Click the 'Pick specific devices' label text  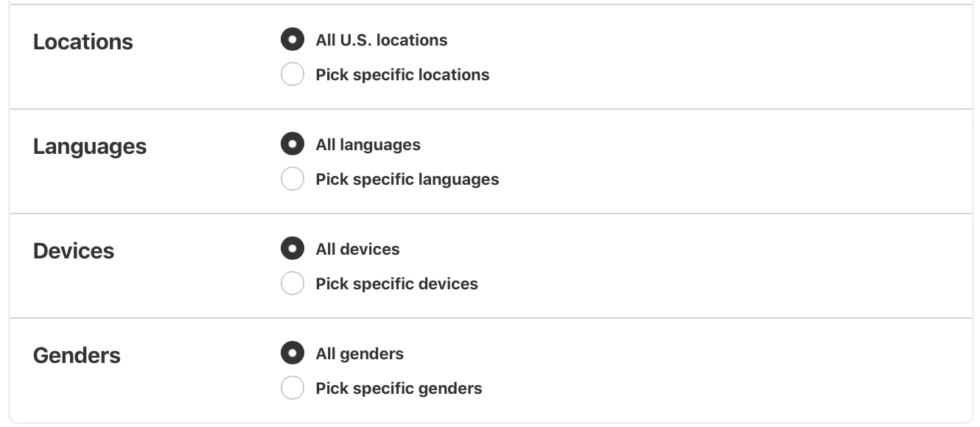point(396,283)
